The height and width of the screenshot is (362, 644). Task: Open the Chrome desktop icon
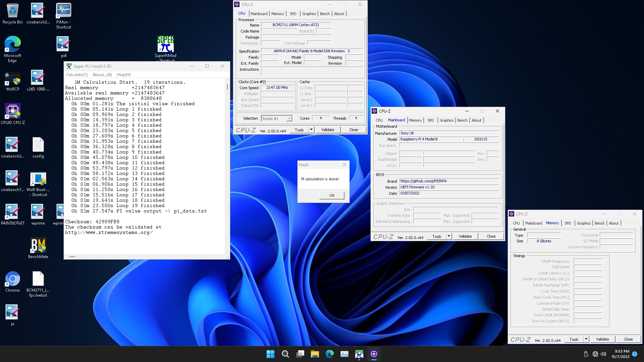[x=12, y=282]
